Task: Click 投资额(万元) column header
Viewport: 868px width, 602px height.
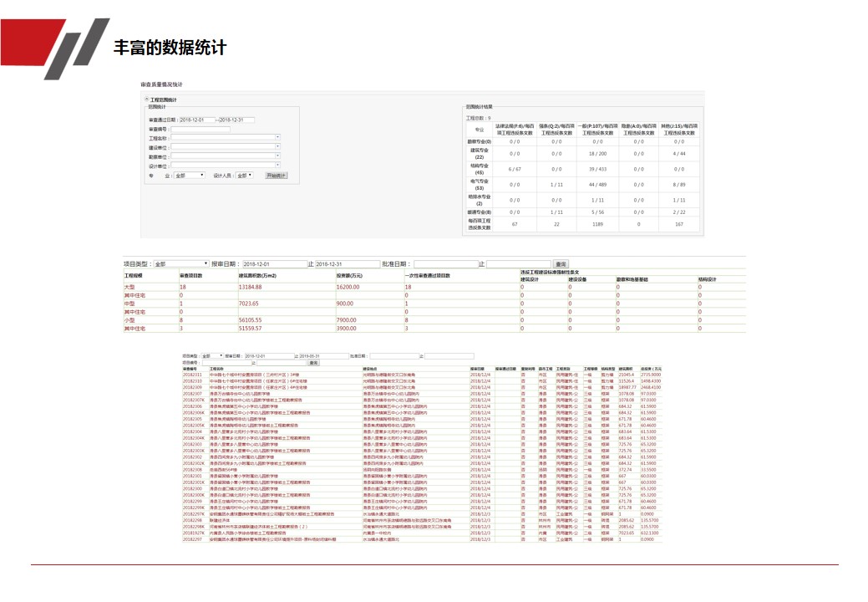Action: (349, 276)
